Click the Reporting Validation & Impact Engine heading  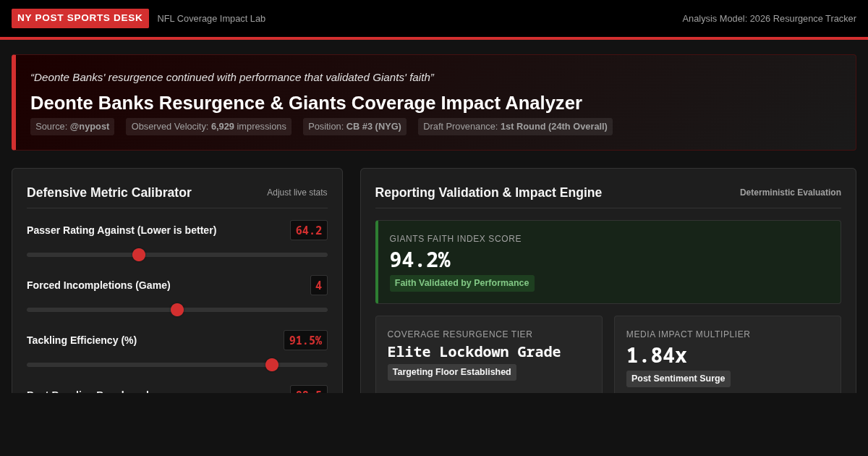488,193
